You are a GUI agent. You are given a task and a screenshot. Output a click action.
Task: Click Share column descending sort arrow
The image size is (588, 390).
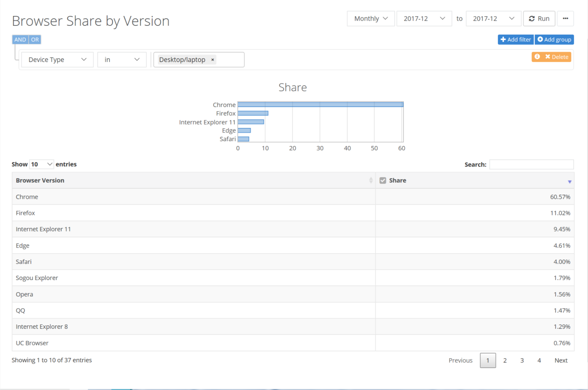pos(569,182)
